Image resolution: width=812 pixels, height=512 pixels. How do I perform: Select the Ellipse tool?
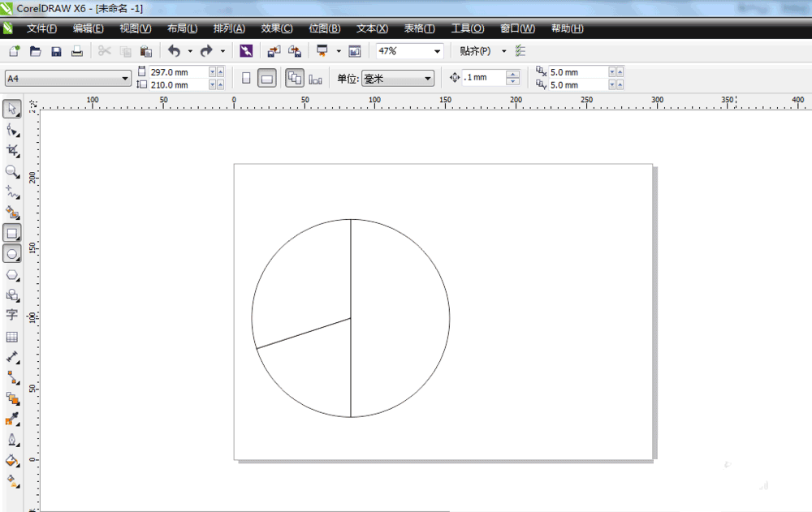[x=12, y=254]
